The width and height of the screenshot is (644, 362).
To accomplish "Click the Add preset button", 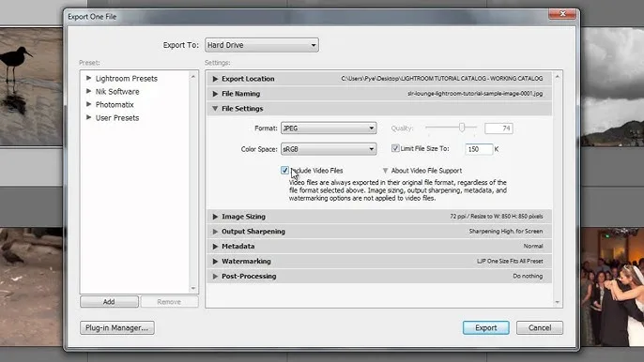I will [x=109, y=302].
